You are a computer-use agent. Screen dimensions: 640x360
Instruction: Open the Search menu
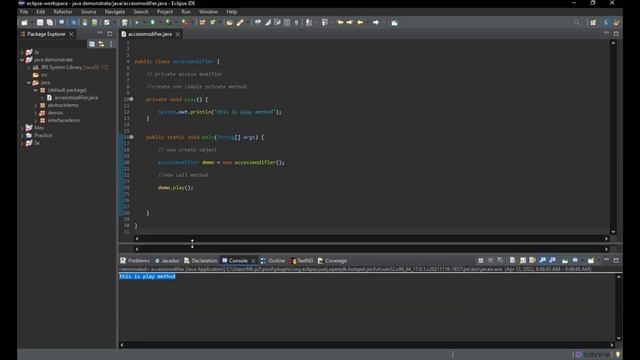pyautogui.click(x=141, y=12)
